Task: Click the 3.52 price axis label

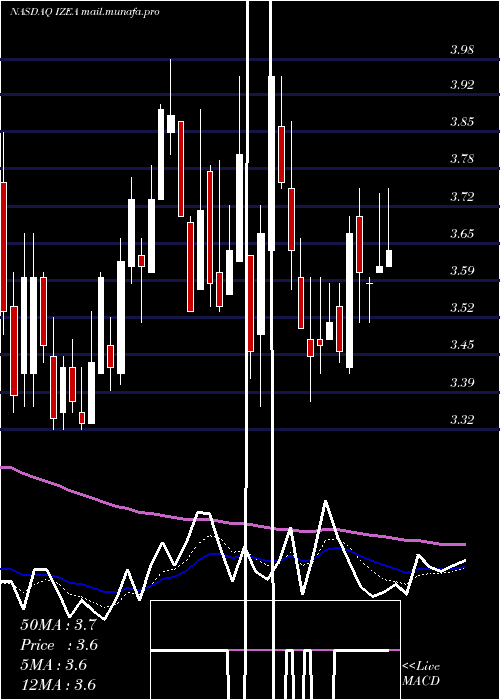Action: (x=462, y=308)
